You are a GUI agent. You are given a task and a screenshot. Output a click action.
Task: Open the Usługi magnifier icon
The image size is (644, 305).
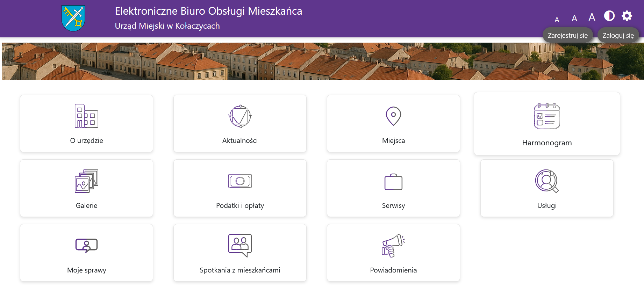pos(547,181)
